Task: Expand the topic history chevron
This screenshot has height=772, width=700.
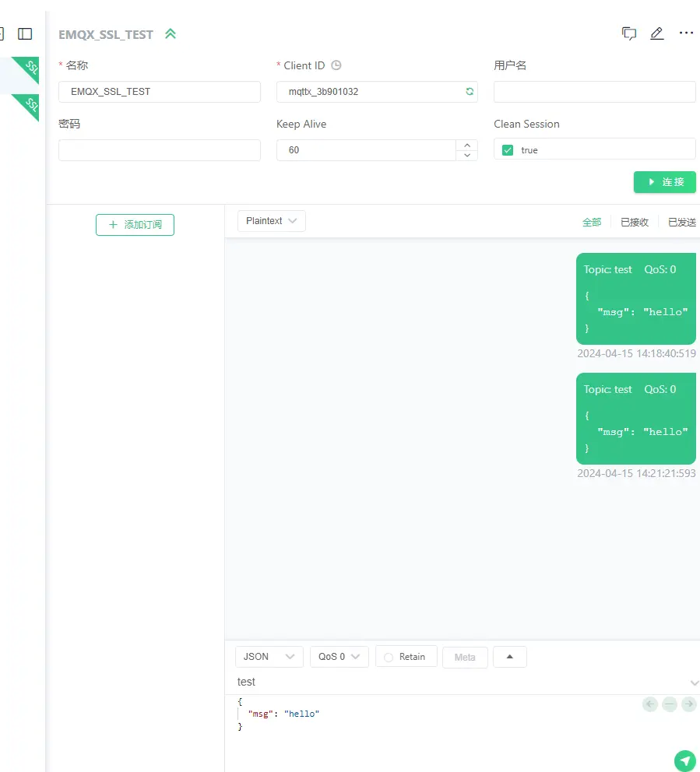Action: coord(695,683)
